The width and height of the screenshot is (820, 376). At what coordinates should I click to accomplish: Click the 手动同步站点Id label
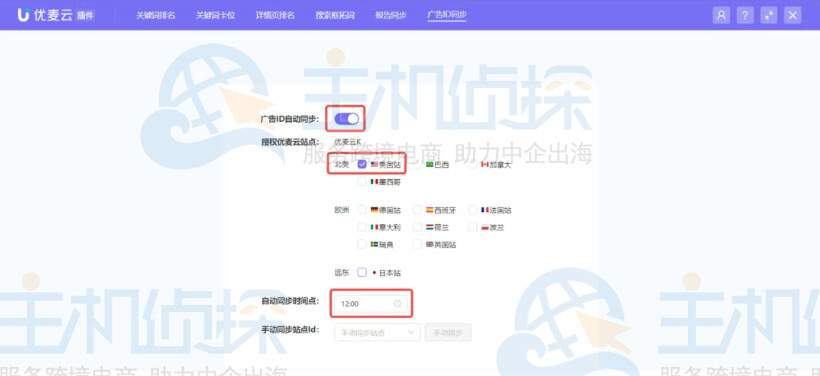(x=291, y=329)
